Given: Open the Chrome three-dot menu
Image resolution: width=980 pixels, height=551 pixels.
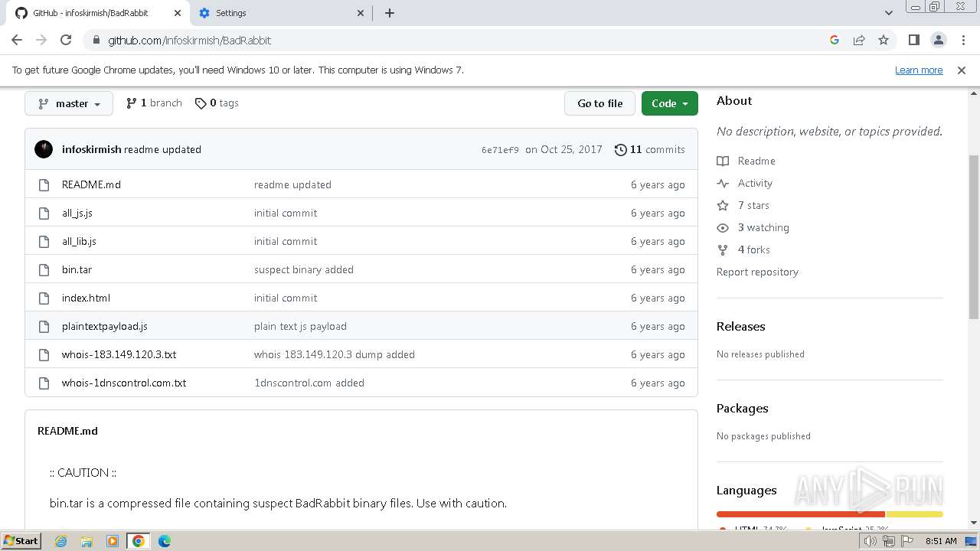Looking at the screenshot, I should (962, 40).
